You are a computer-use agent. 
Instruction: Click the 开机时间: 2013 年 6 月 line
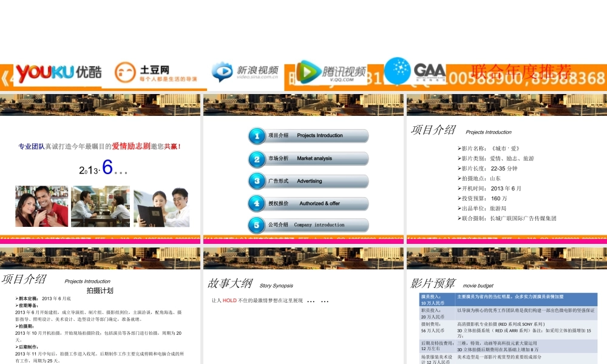click(489, 189)
